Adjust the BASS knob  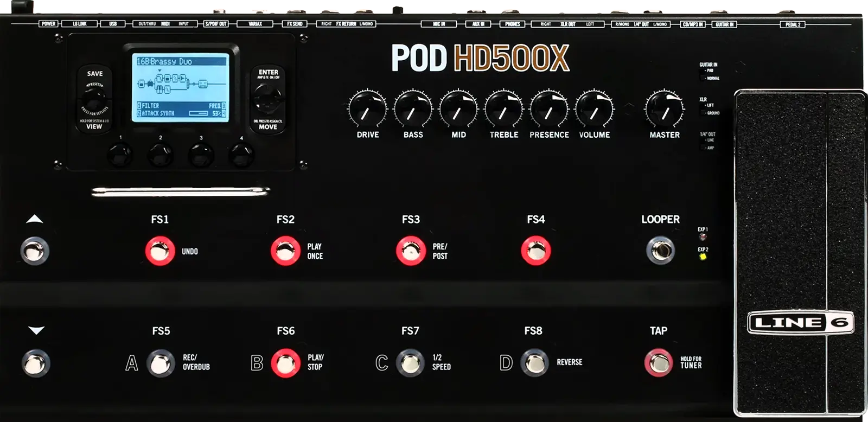coord(413,108)
